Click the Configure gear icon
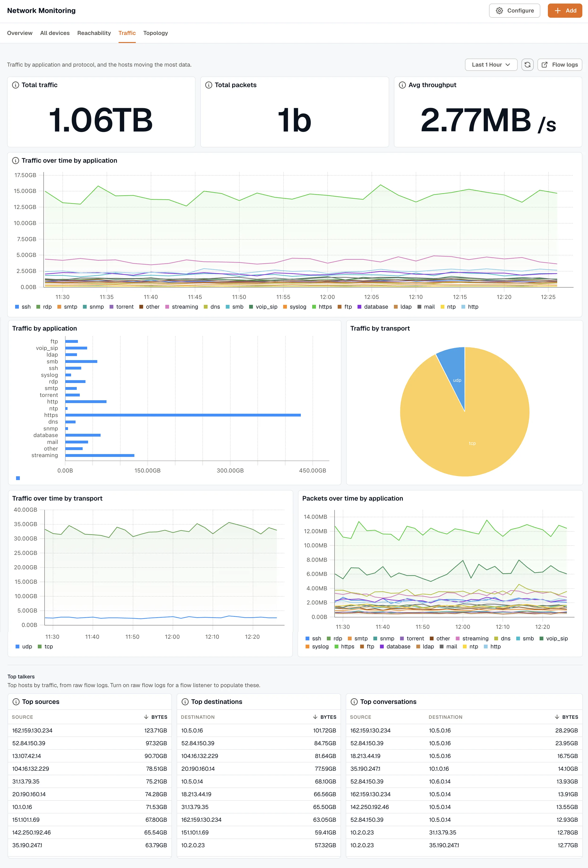588x868 pixels. click(499, 11)
